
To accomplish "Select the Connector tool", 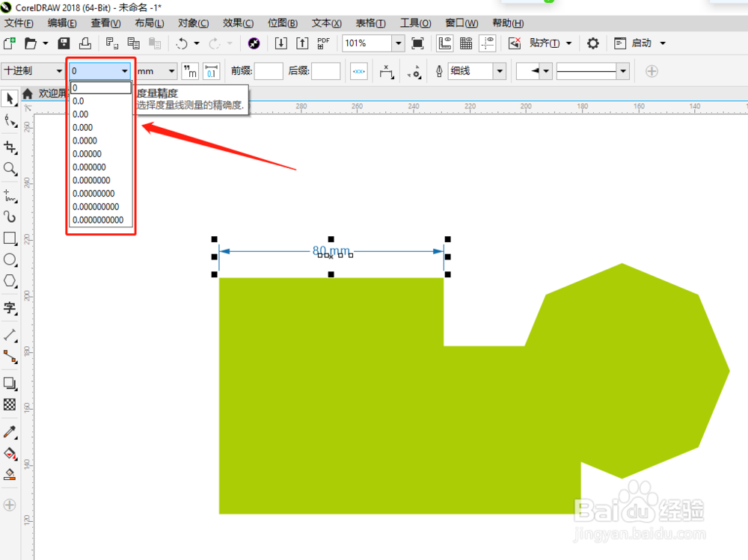I will 10,357.
